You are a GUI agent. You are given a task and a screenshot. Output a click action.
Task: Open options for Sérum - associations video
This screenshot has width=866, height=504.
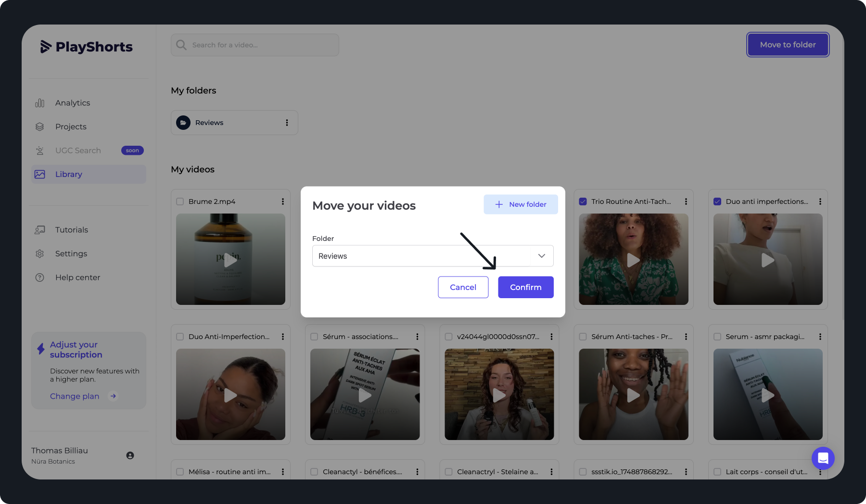point(417,337)
